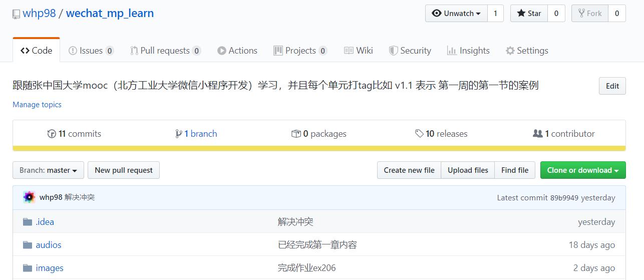
Task: Open commit hash 89b9949
Action: (564, 198)
